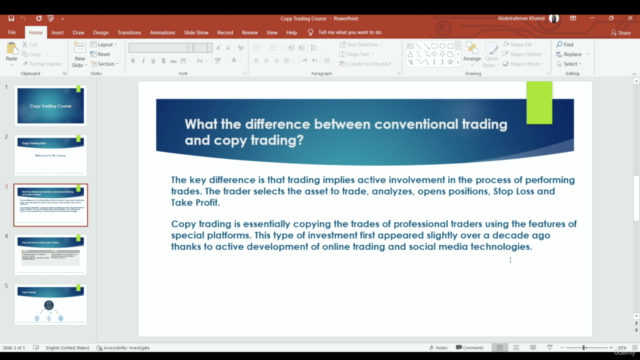Open the Align Text dropdown

[357, 54]
